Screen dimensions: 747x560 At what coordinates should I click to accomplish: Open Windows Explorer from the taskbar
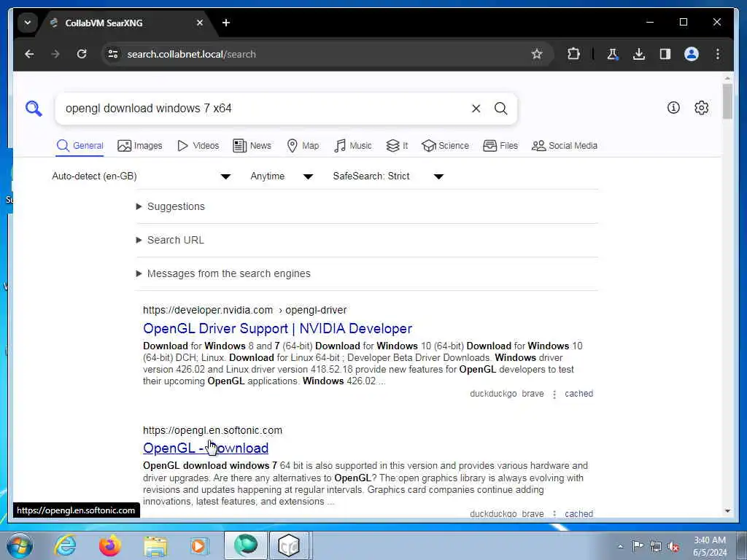click(x=155, y=545)
